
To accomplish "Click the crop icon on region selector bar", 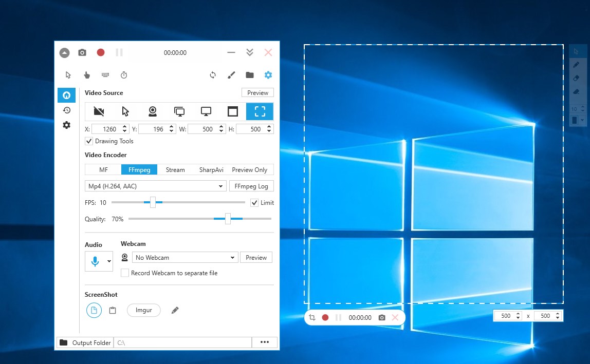I will tap(312, 317).
